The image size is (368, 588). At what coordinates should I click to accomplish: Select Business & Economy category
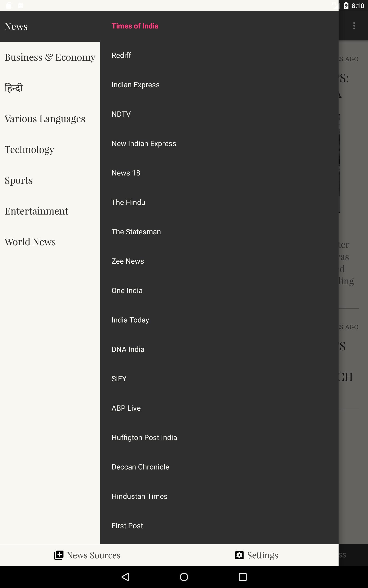click(x=50, y=57)
